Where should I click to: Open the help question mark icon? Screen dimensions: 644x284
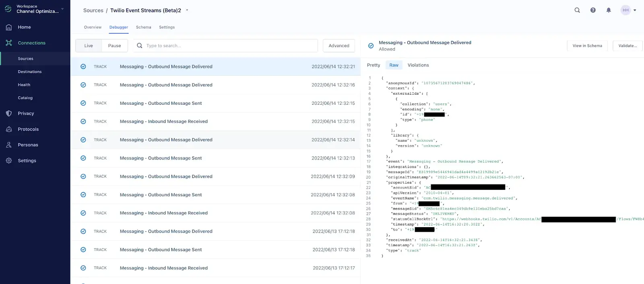593,10
